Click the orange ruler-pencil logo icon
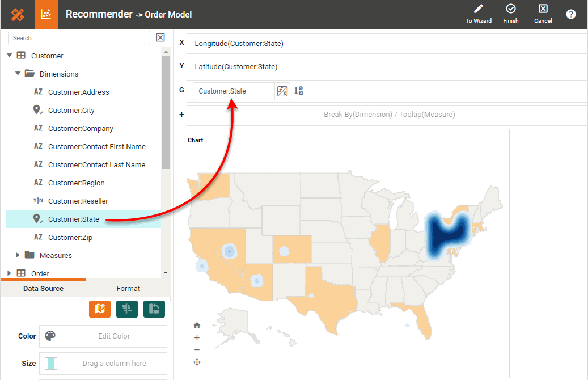This screenshot has width=588, height=380. pyautogui.click(x=17, y=15)
